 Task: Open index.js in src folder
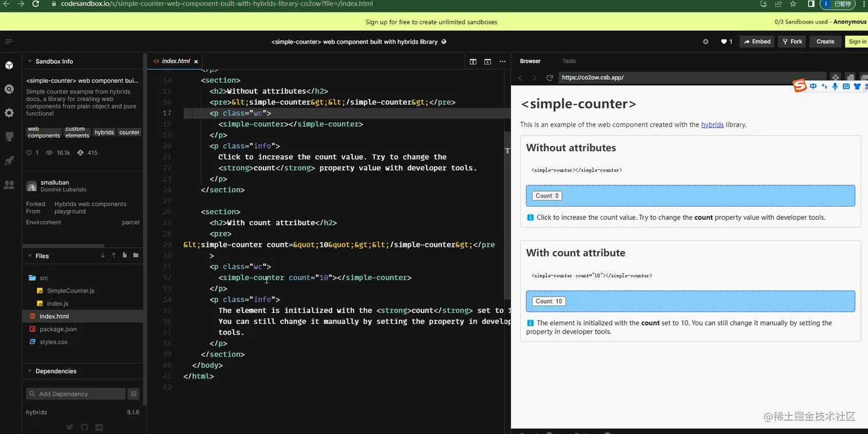[x=82, y=303]
